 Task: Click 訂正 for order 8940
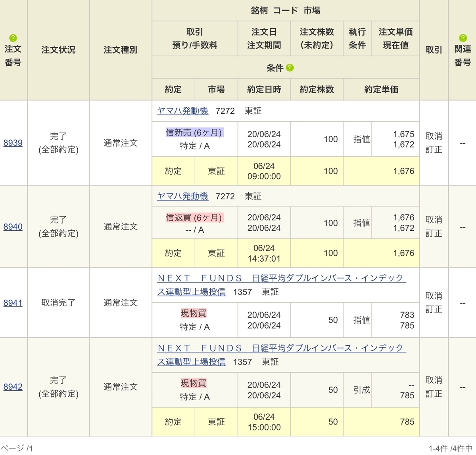point(434,233)
